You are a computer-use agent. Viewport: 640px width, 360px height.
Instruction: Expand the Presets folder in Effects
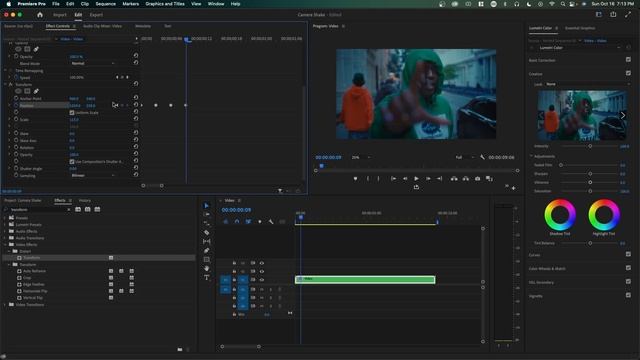5,218
